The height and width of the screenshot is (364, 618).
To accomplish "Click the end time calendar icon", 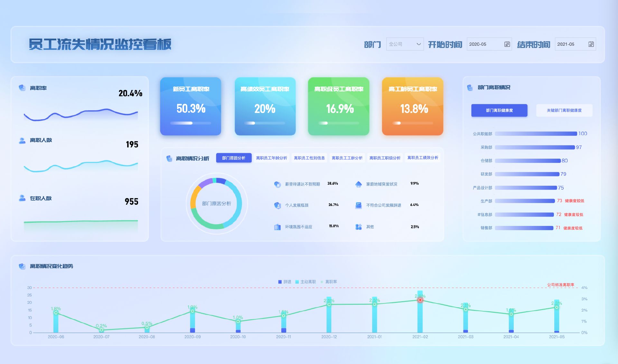I will (x=591, y=44).
